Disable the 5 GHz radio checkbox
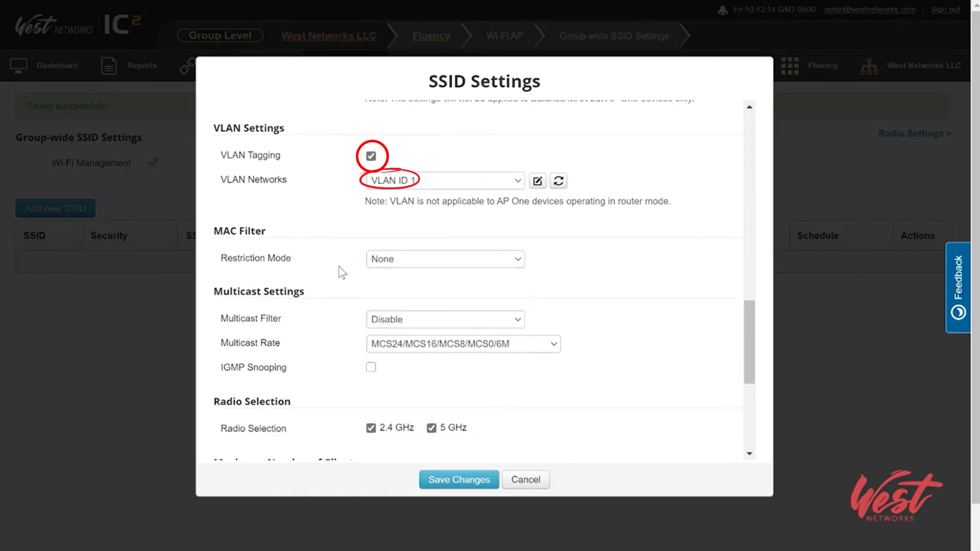 tap(432, 428)
